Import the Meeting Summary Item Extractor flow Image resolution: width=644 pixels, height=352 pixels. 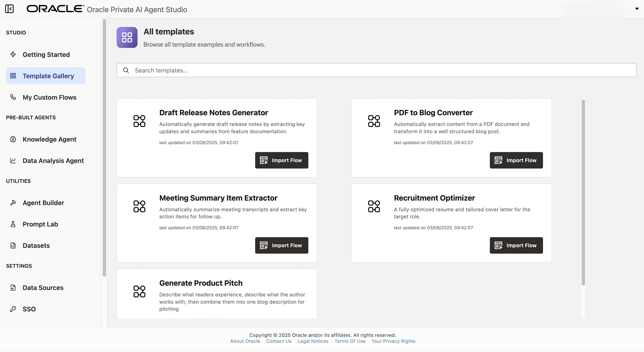(281, 245)
